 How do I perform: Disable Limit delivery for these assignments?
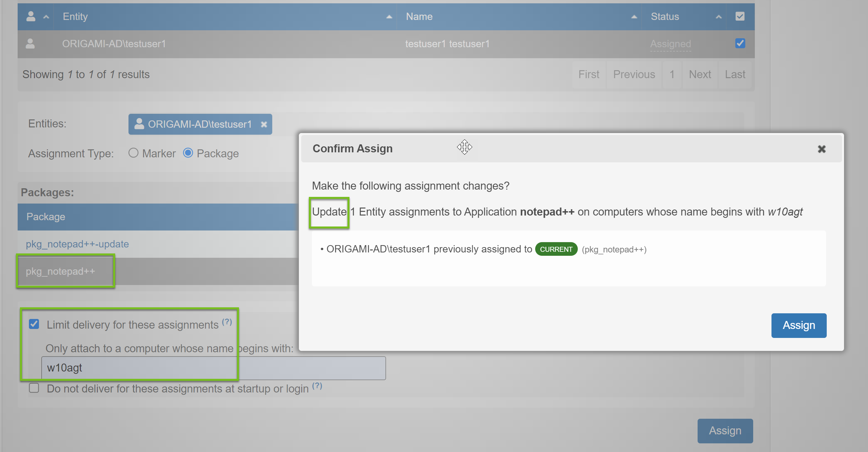(x=34, y=324)
